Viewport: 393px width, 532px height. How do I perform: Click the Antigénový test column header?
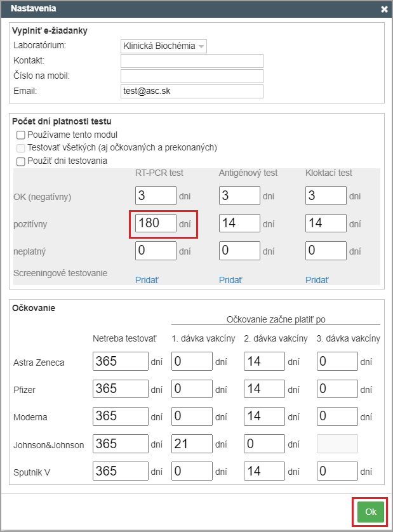[248, 173]
